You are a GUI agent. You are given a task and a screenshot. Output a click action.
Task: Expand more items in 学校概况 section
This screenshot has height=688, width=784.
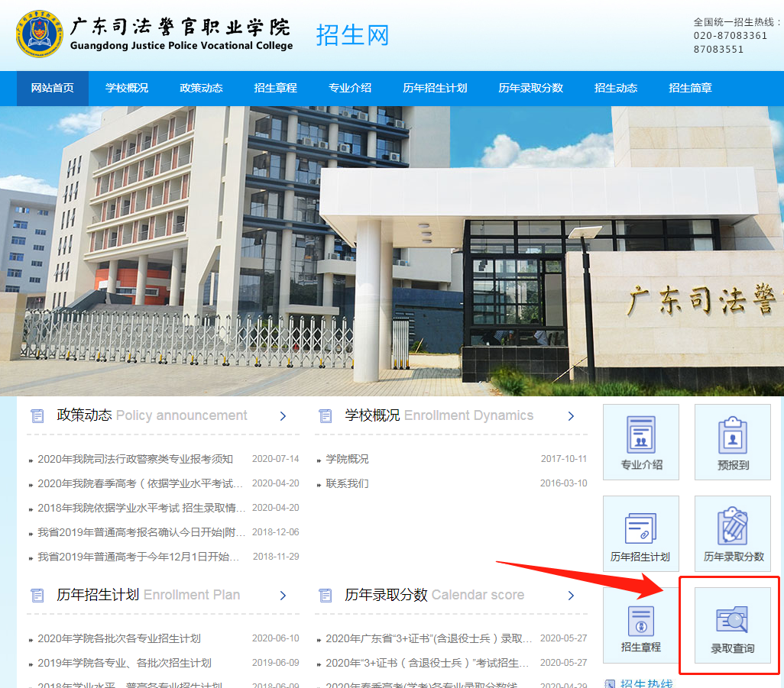pos(571,415)
